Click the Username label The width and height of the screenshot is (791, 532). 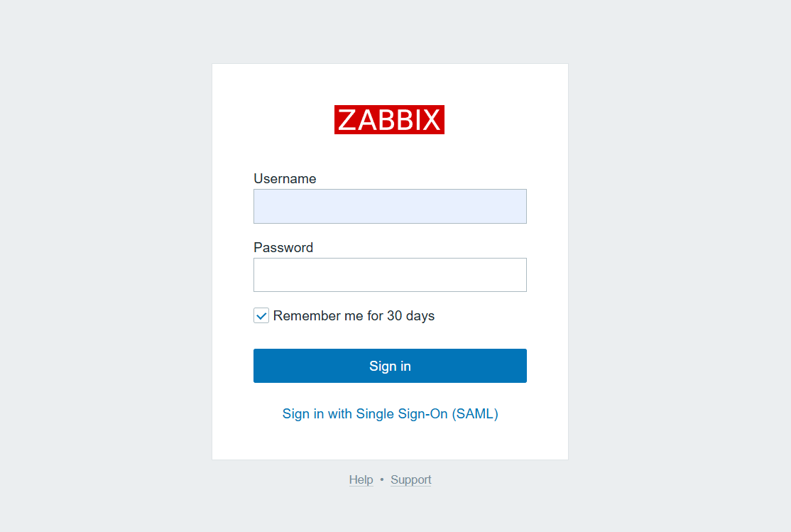285,178
